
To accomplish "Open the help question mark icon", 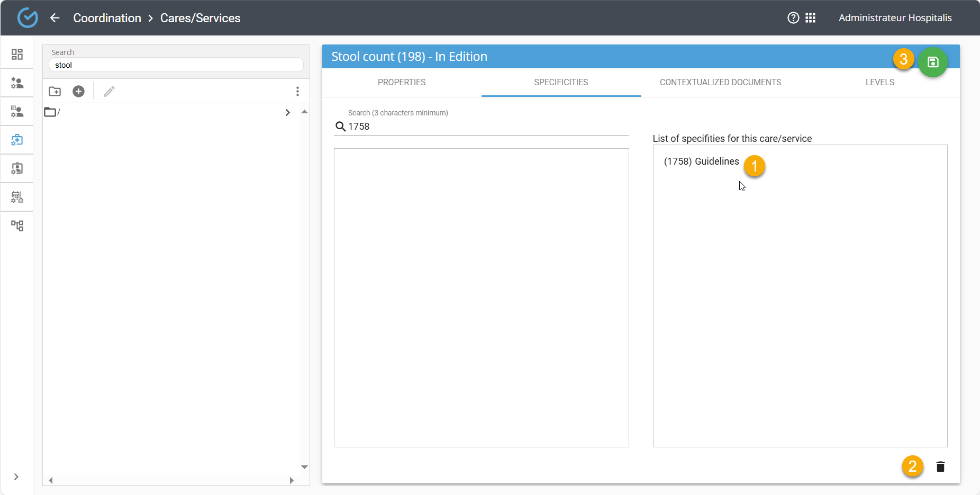I will pos(793,18).
